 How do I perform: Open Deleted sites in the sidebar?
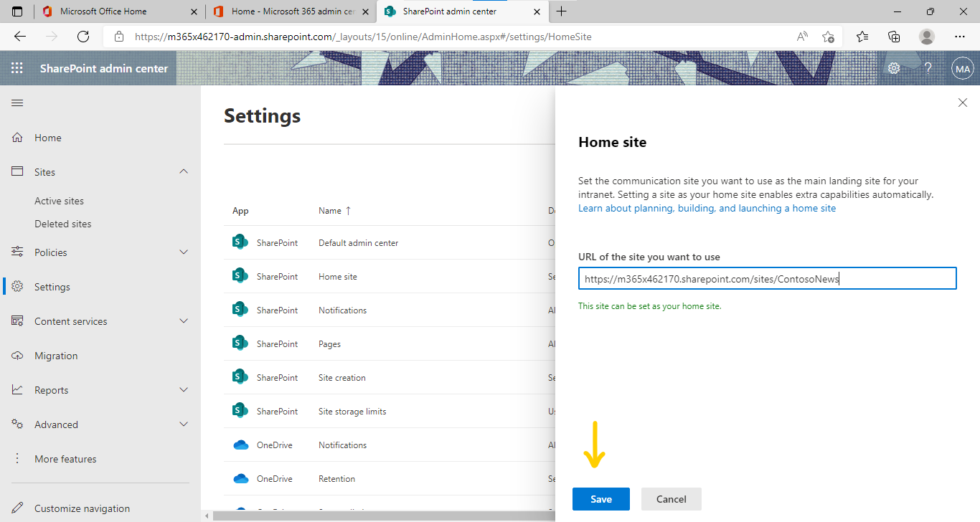point(63,224)
